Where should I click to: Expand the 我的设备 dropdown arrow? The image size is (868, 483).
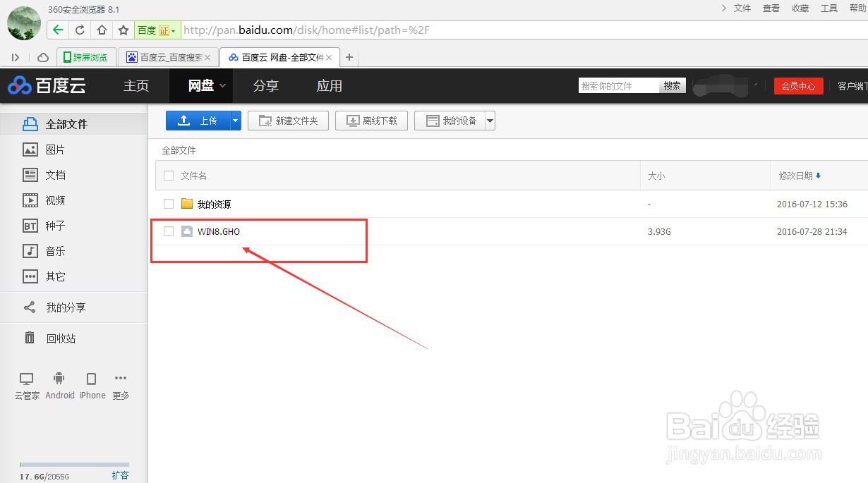490,121
